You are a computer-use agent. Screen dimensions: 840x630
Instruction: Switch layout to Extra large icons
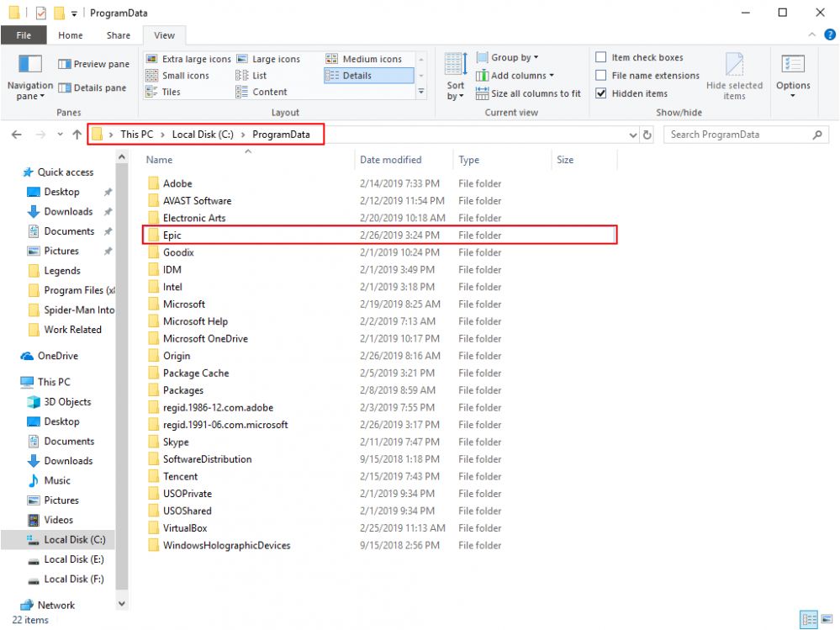pos(188,59)
